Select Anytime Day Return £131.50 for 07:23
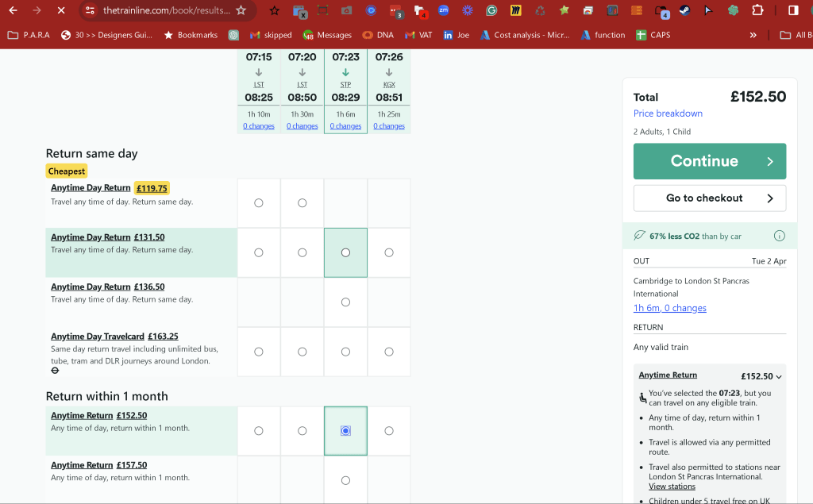Image resolution: width=813 pixels, height=504 pixels. coord(346,252)
